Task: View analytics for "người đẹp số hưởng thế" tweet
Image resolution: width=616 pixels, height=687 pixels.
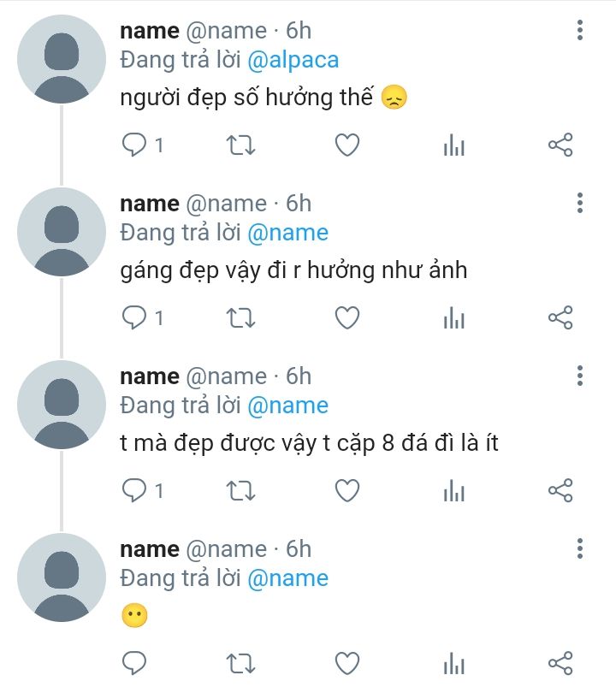Action: [453, 146]
